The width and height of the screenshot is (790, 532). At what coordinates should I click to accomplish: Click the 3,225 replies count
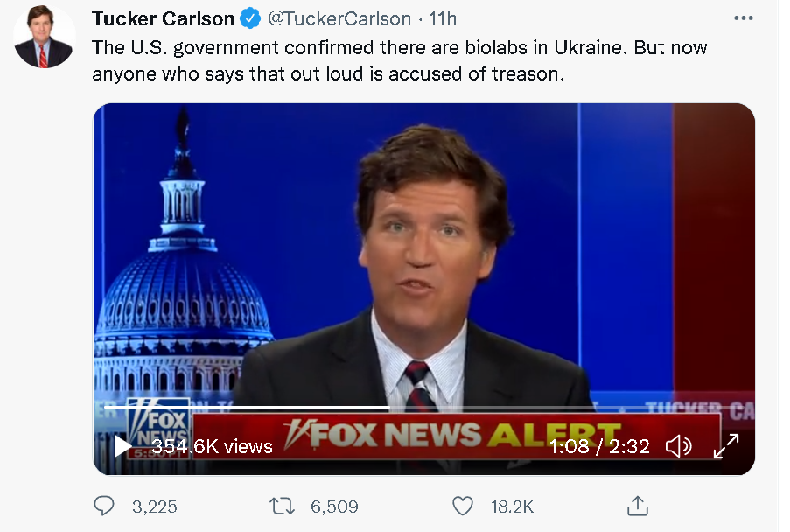click(x=154, y=507)
